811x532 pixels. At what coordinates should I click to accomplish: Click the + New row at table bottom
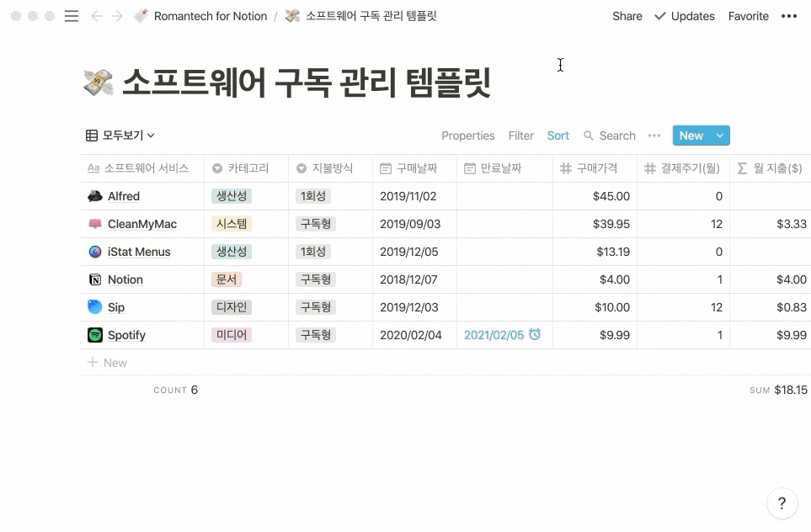(446, 363)
